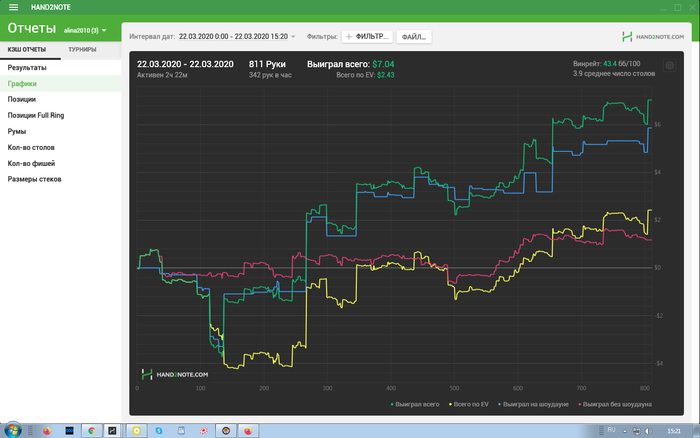Click the date range 22.03.2020 0:00 field

pyautogui.click(x=233, y=37)
